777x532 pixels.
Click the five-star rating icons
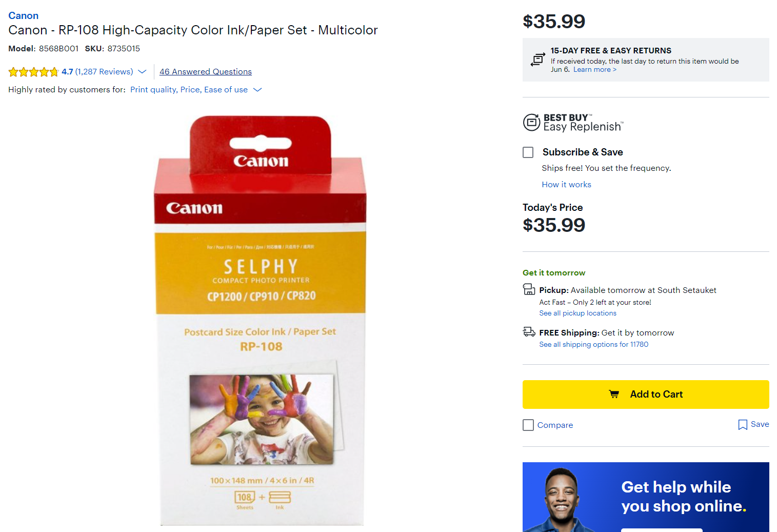[33, 72]
